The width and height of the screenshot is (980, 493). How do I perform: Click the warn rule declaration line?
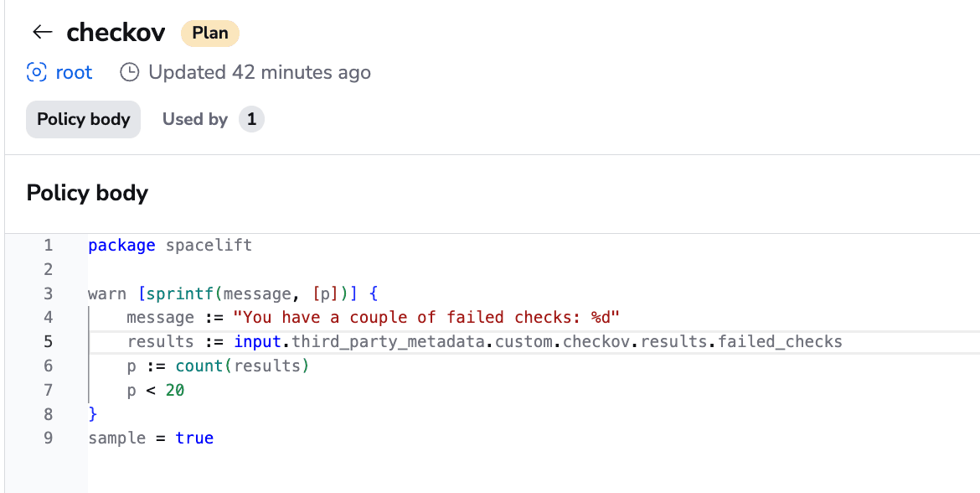coord(233,293)
